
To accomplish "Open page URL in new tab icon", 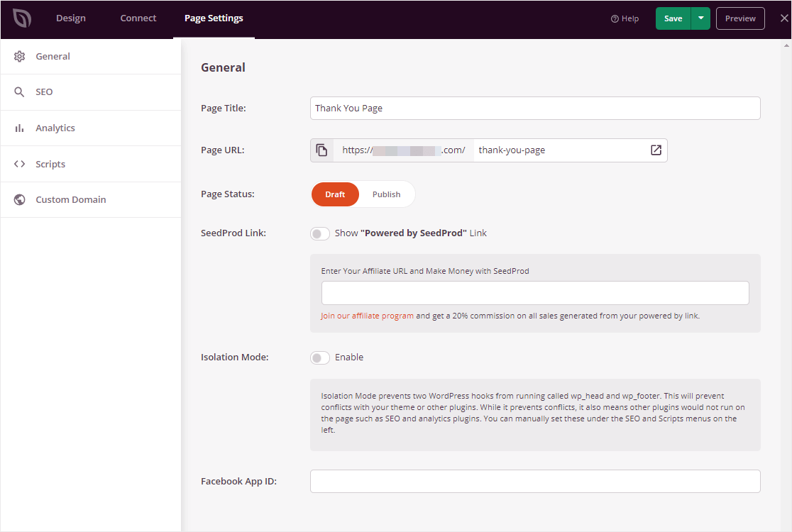I will click(656, 150).
